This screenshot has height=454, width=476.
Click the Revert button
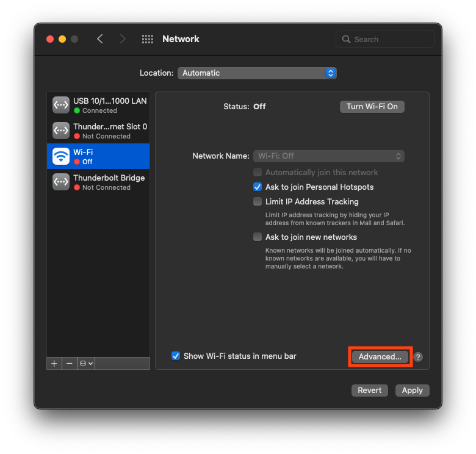click(x=369, y=391)
